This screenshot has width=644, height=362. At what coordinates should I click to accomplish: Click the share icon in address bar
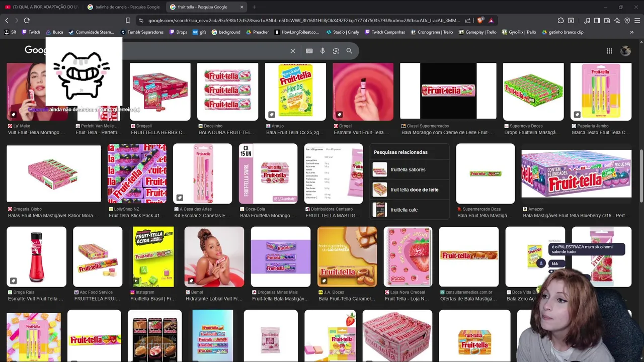click(x=468, y=21)
